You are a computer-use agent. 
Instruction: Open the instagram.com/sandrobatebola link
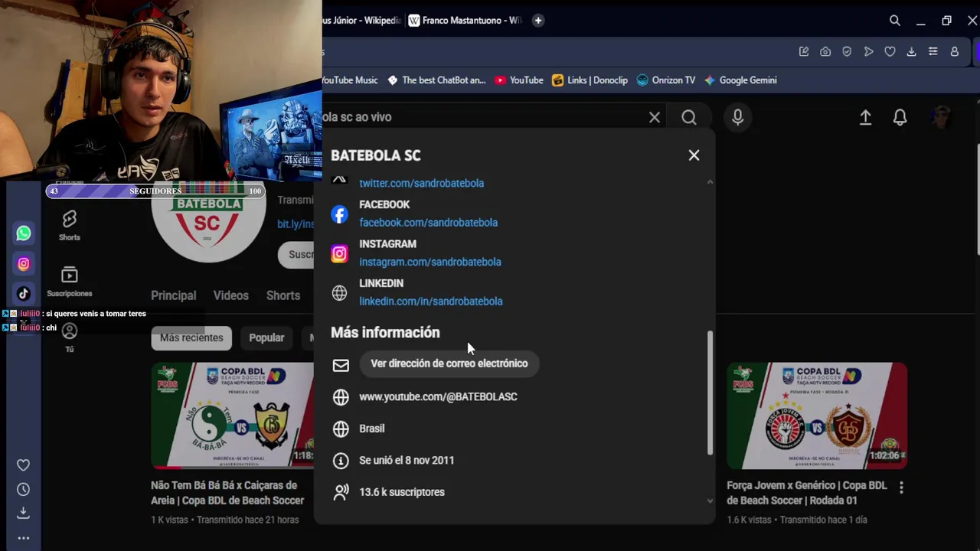[x=430, y=262]
